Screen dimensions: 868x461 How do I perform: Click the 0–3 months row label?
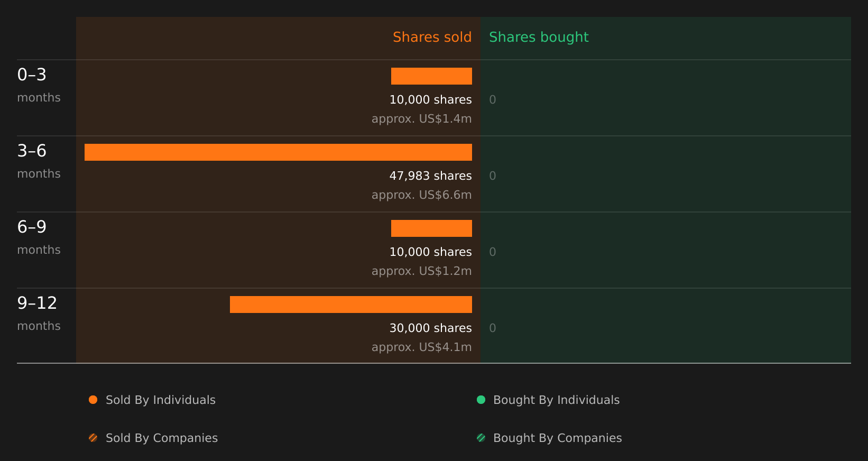[39, 85]
